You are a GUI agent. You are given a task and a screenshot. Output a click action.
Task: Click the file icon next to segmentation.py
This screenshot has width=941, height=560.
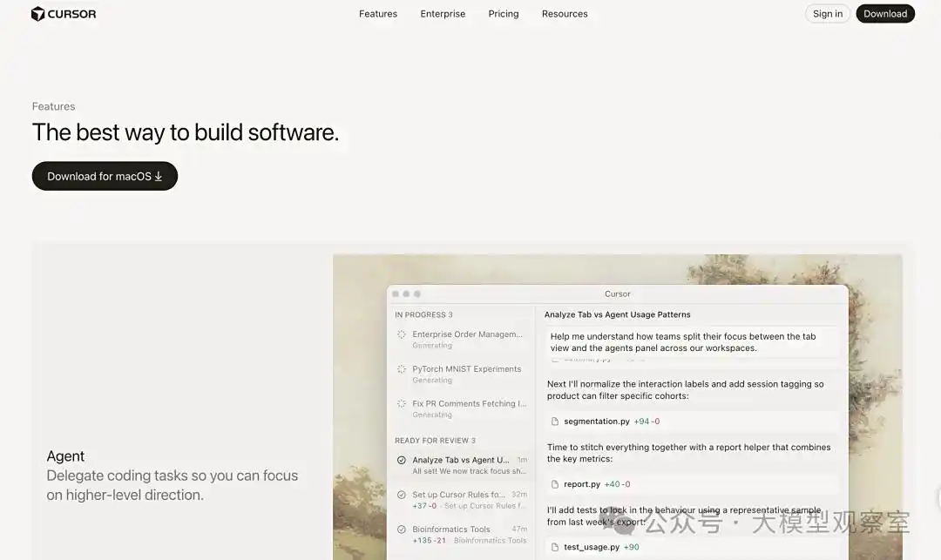(x=555, y=422)
